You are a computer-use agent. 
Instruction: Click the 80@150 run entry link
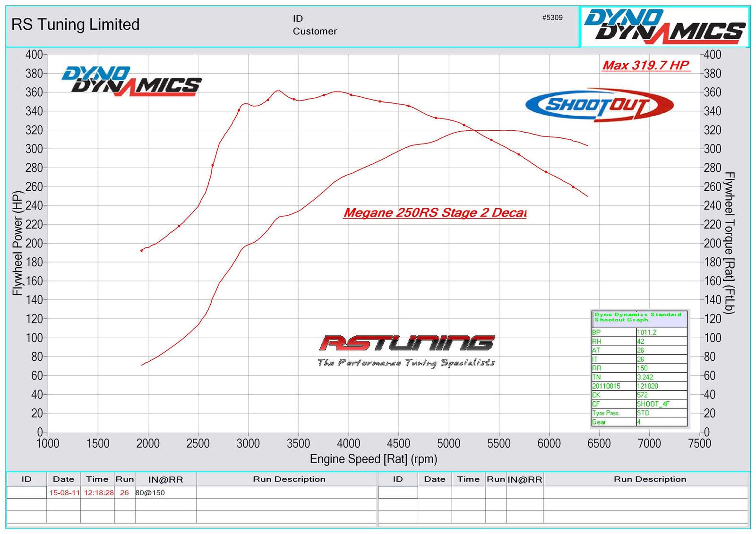click(150, 492)
